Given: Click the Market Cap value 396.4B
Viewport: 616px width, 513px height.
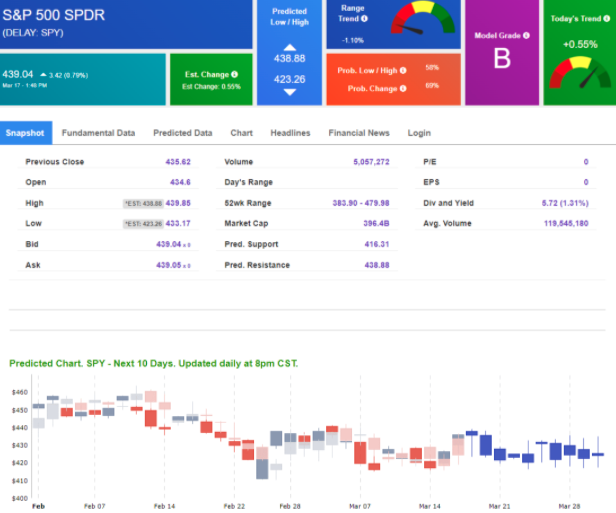Looking at the screenshot, I should (376, 223).
